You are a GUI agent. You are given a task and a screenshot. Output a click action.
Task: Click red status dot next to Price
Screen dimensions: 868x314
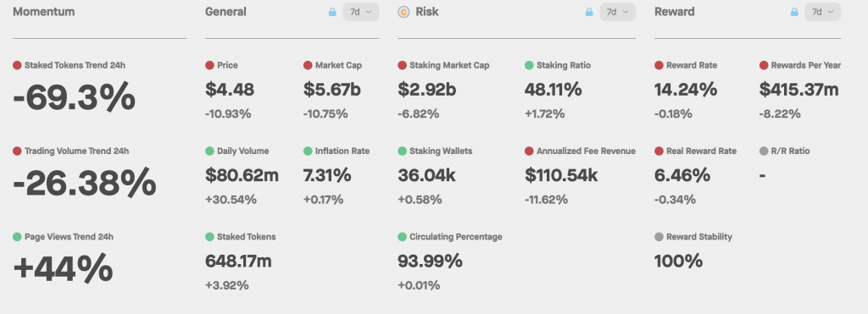coord(209,65)
